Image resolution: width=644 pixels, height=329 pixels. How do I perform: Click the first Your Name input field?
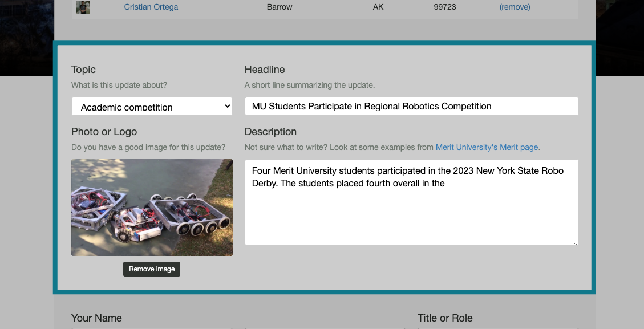coord(152,328)
